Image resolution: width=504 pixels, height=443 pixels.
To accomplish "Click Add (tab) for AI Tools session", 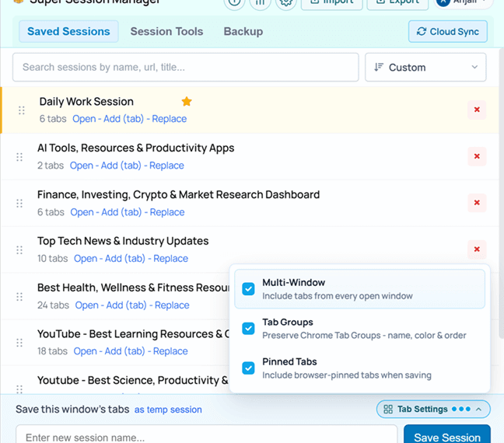I will click(121, 166).
